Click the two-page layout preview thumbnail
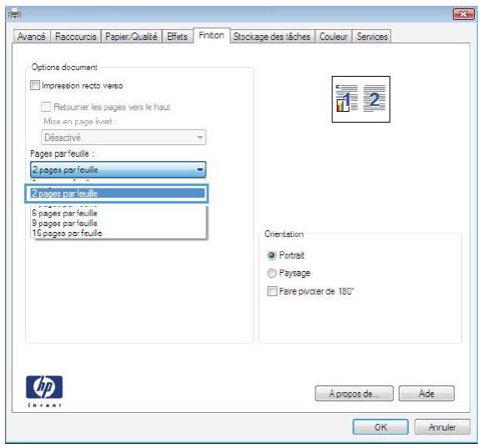The image size is (478, 448). click(x=361, y=99)
